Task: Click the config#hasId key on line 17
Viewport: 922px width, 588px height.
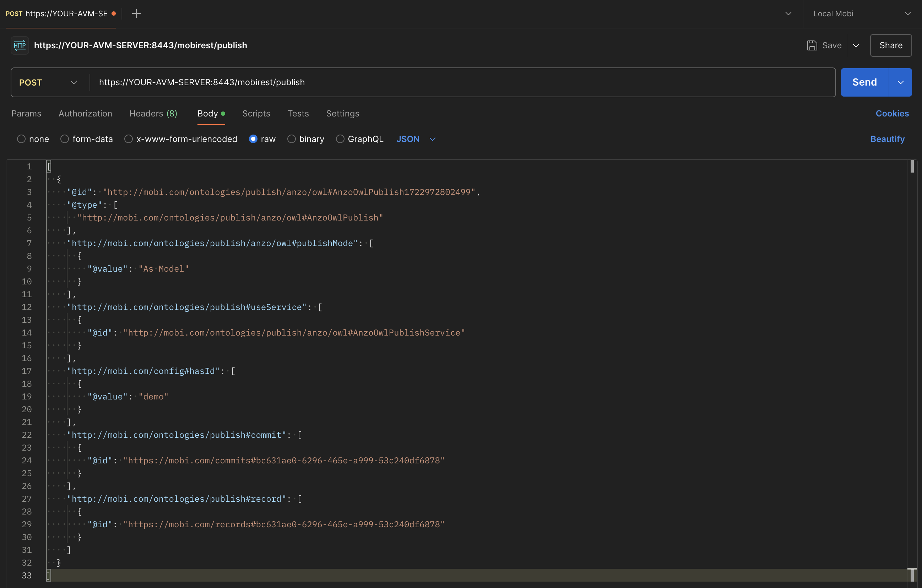Action: 143,371
